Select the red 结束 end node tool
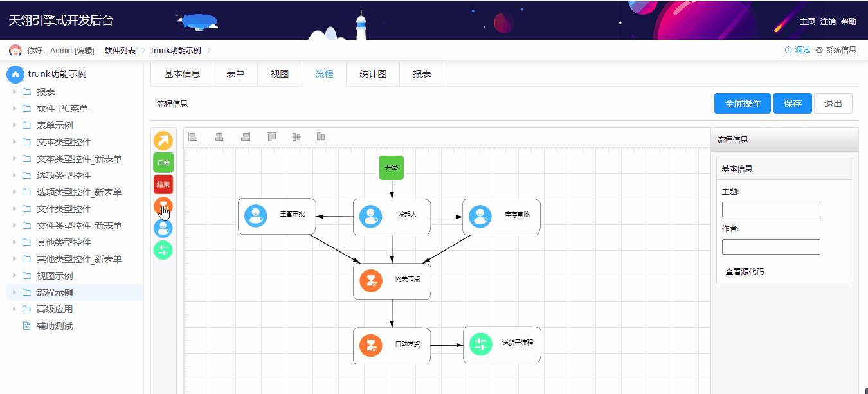 [x=163, y=184]
